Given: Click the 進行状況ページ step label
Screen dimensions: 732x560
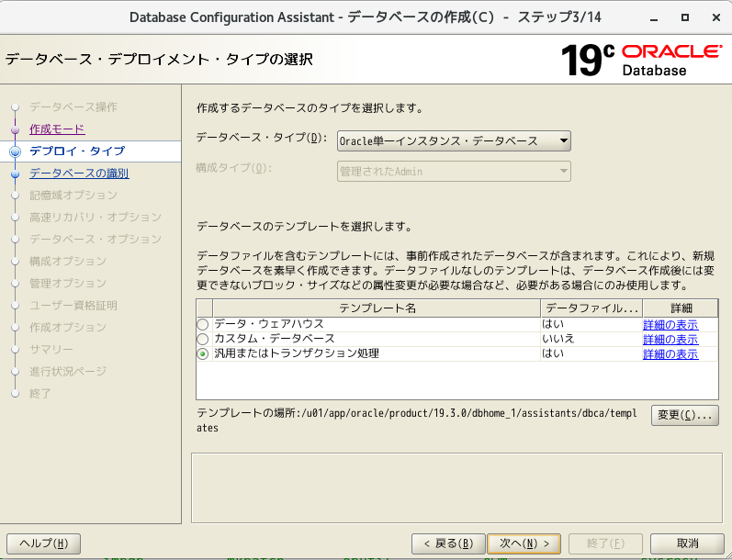Looking at the screenshot, I should pos(68,372).
